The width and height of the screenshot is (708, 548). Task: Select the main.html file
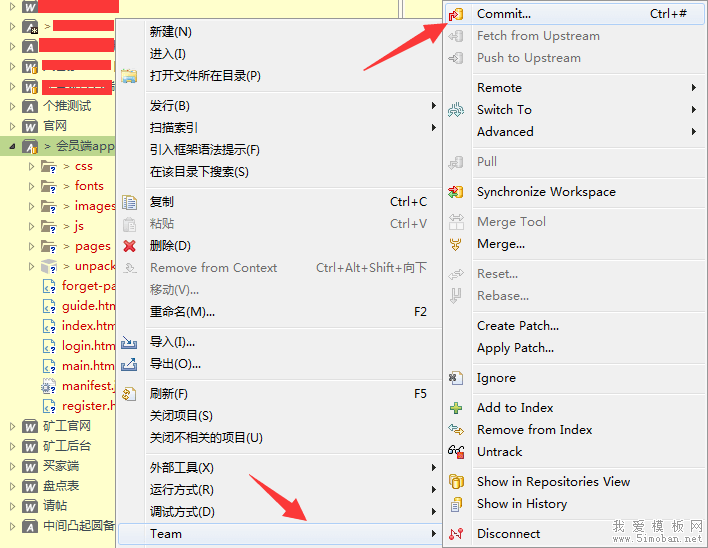tap(88, 366)
